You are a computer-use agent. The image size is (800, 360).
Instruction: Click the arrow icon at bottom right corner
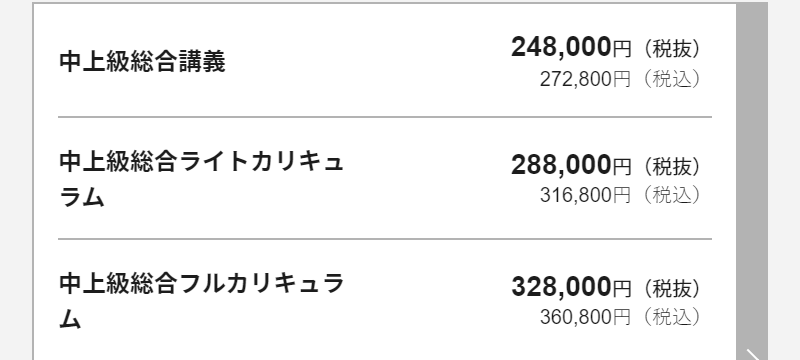point(754,354)
